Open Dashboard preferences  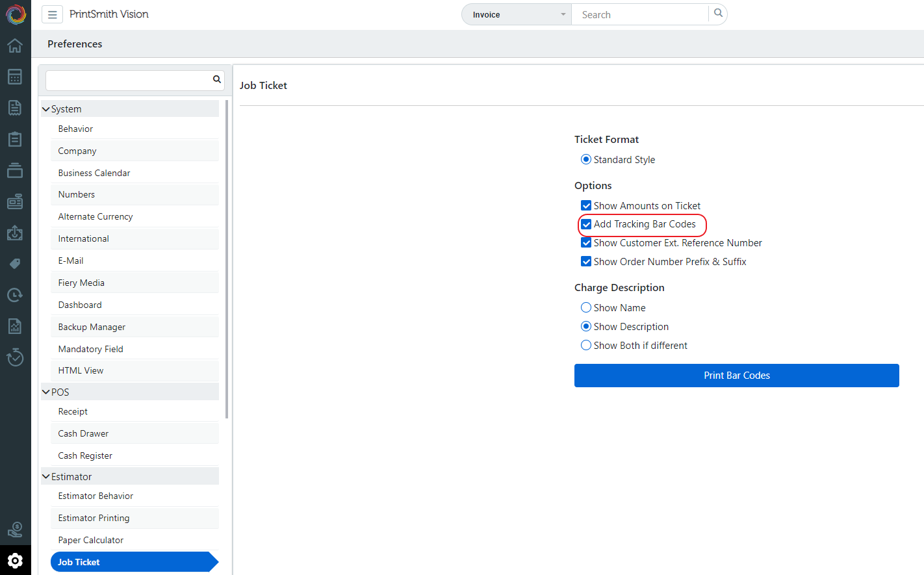click(x=135, y=305)
